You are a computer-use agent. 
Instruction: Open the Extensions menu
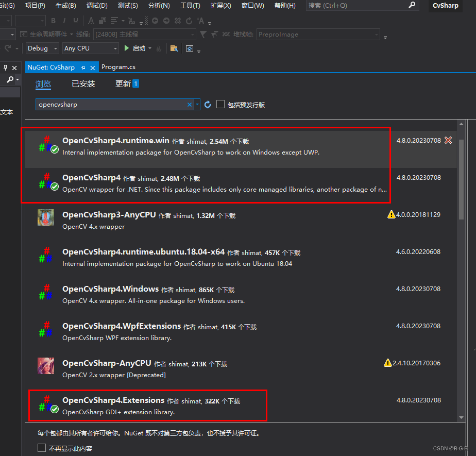(x=220, y=6)
